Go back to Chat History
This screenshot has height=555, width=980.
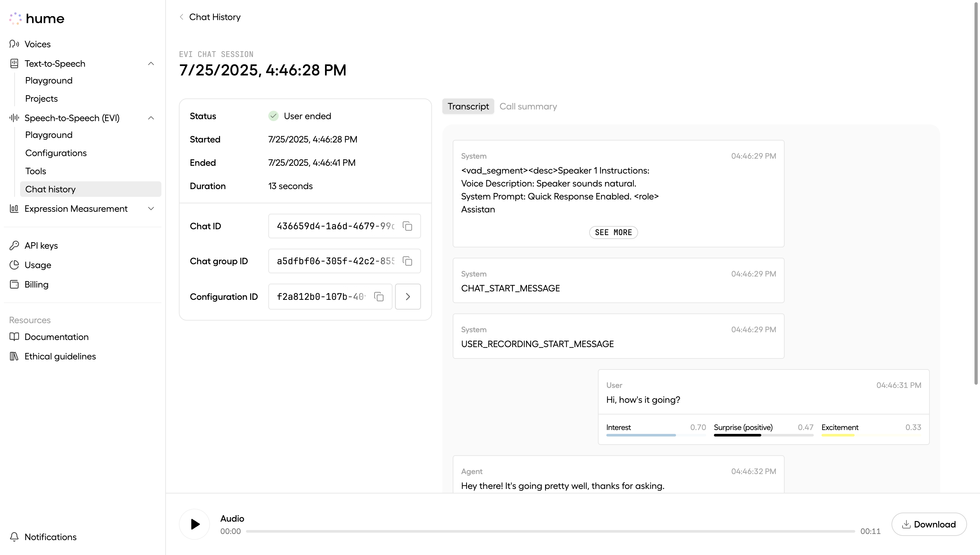click(210, 17)
